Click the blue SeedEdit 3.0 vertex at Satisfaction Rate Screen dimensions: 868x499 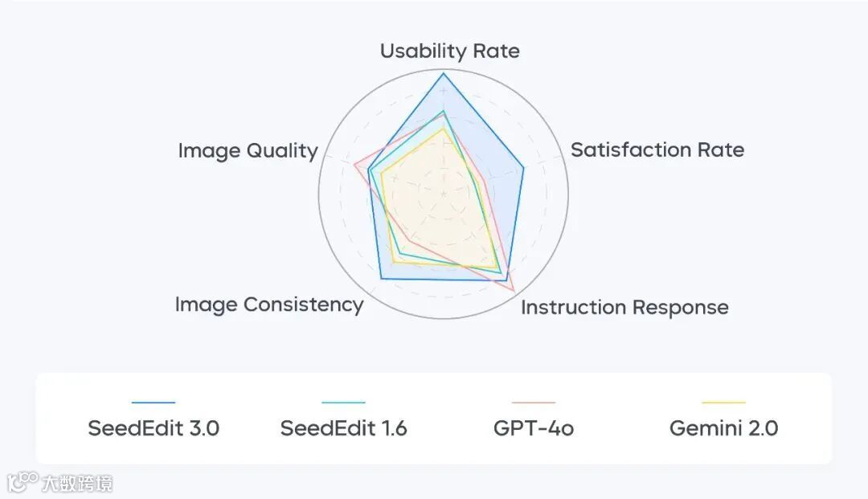[523, 168]
